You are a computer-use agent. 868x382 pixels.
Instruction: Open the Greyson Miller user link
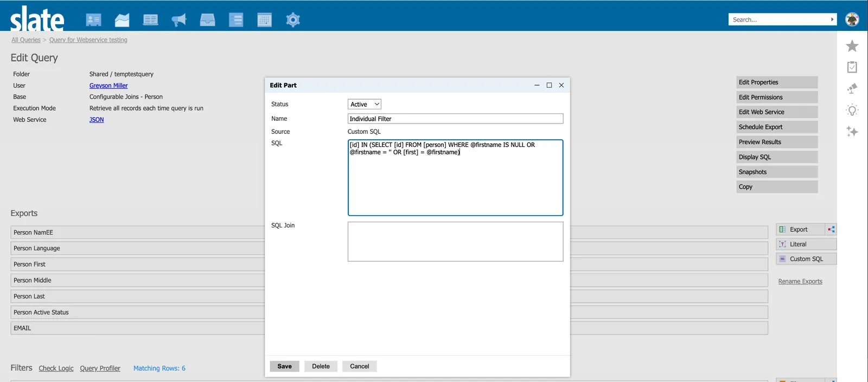click(108, 86)
